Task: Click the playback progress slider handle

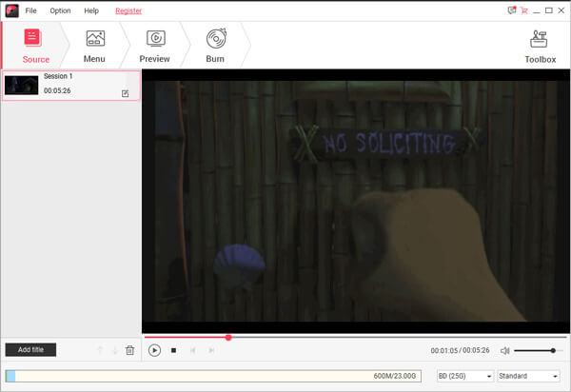Action: 228,338
